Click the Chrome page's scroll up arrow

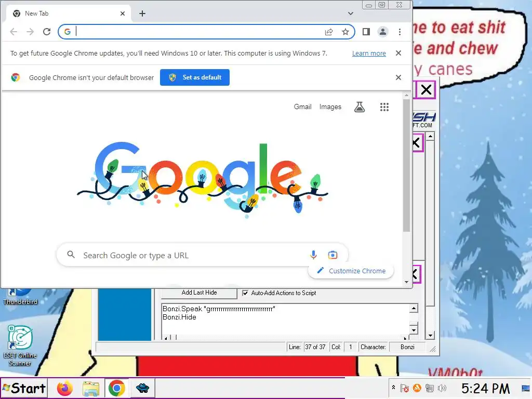tap(406, 96)
